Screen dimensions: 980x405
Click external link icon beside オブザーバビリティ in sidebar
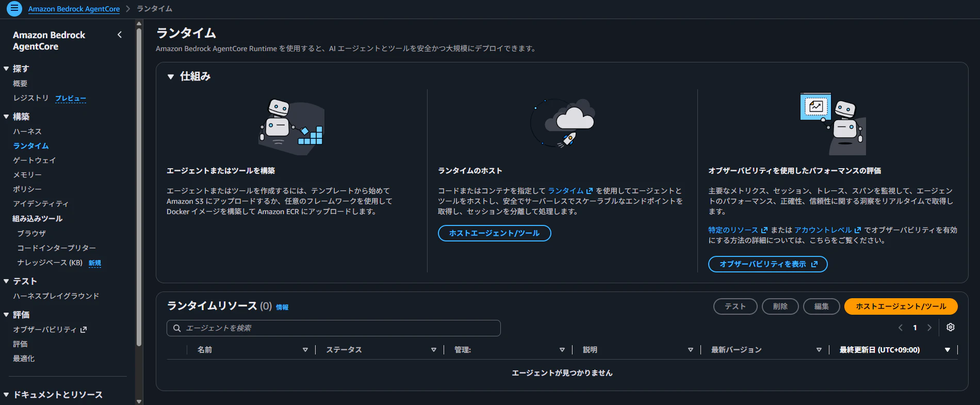pos(84,330)
